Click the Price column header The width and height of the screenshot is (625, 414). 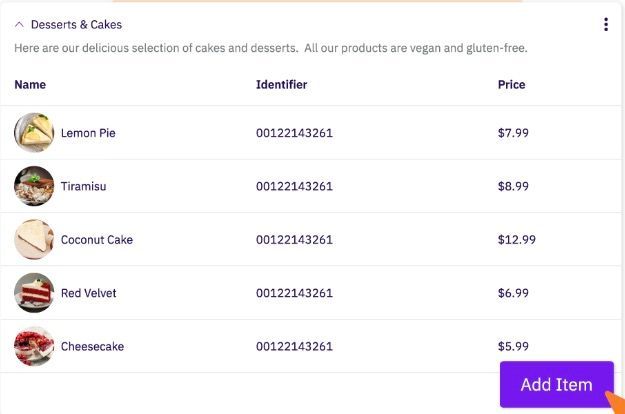click(x=511, y=84)
